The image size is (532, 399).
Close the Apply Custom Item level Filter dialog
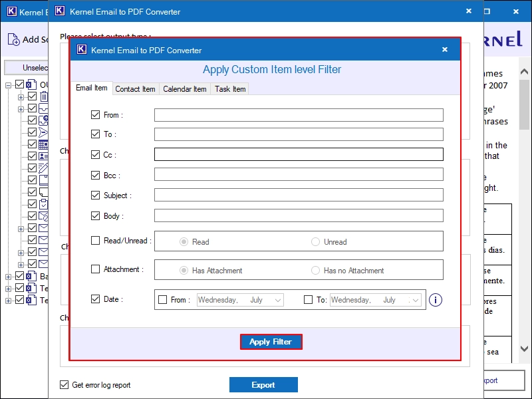click(445, 49)
